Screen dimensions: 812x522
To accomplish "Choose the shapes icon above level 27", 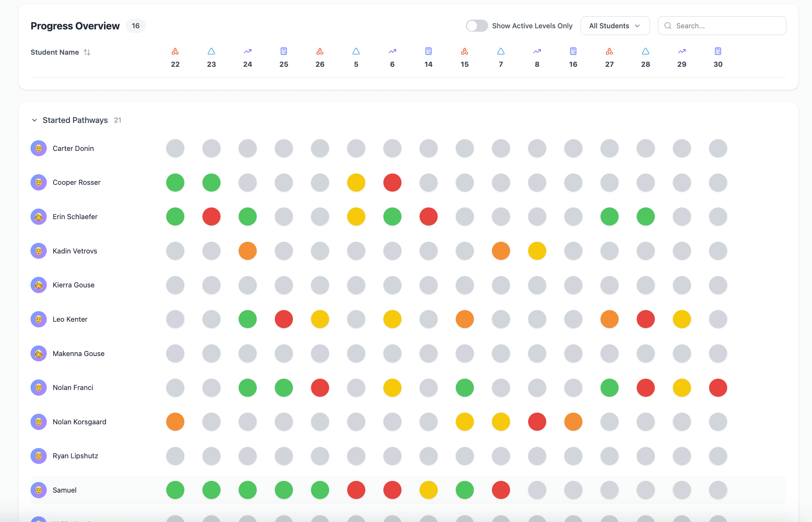I will click(610, 51).
